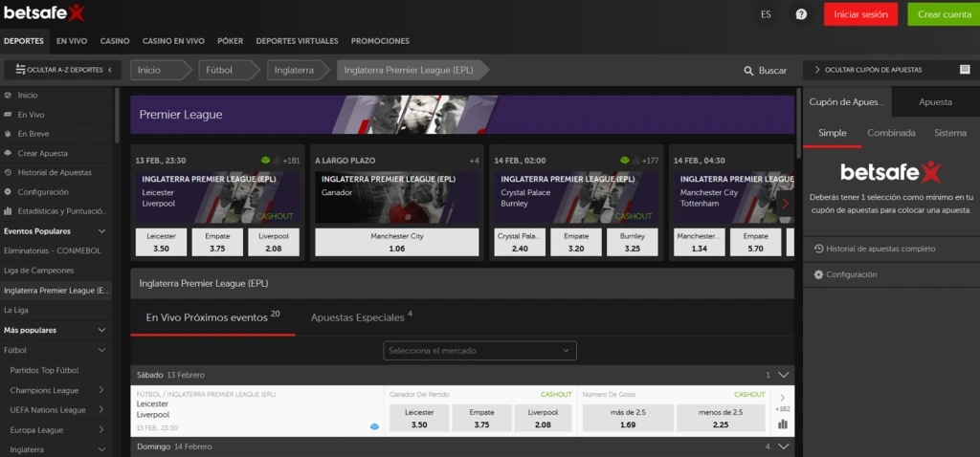Screen dimensions: 980x457
Task: Open Casino en Vivo menu item
Action: tap(174, 41)
